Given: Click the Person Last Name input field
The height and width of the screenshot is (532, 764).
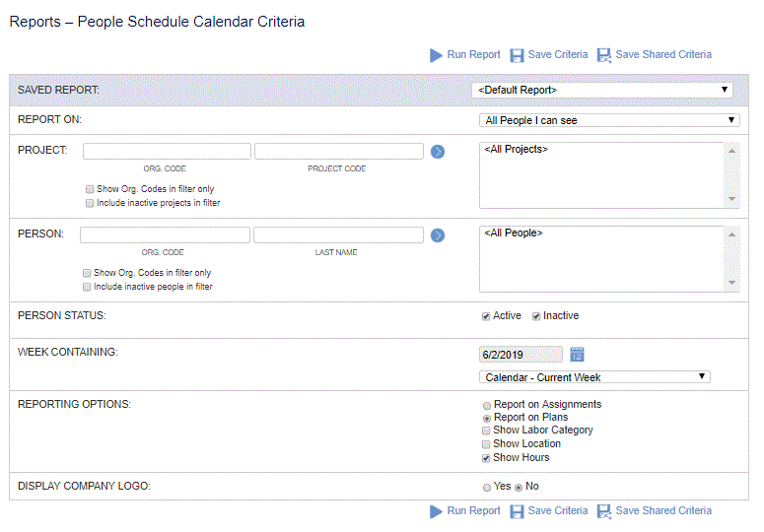Looking at the screenshot, I should 337,235.
